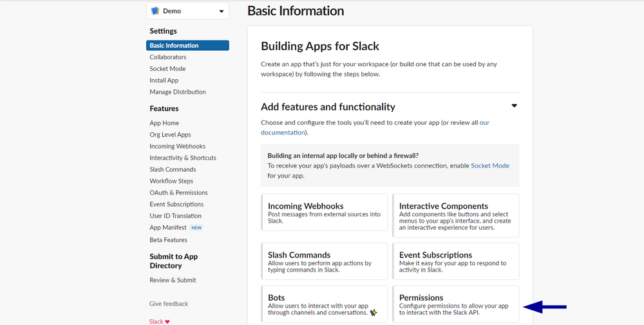This screenshot has height=325, width=644.
Task: Click Give feedback in the sidebar
Action: pos(169,304)
